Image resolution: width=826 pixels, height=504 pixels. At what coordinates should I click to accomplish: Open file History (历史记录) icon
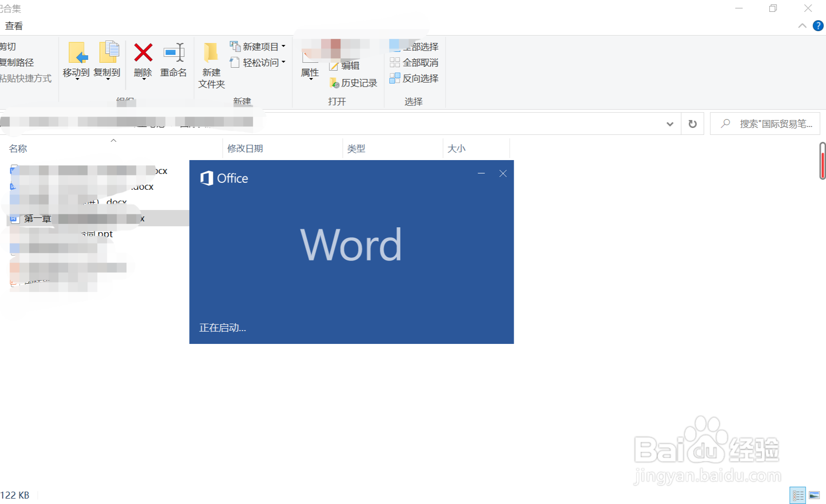[353, 83]
